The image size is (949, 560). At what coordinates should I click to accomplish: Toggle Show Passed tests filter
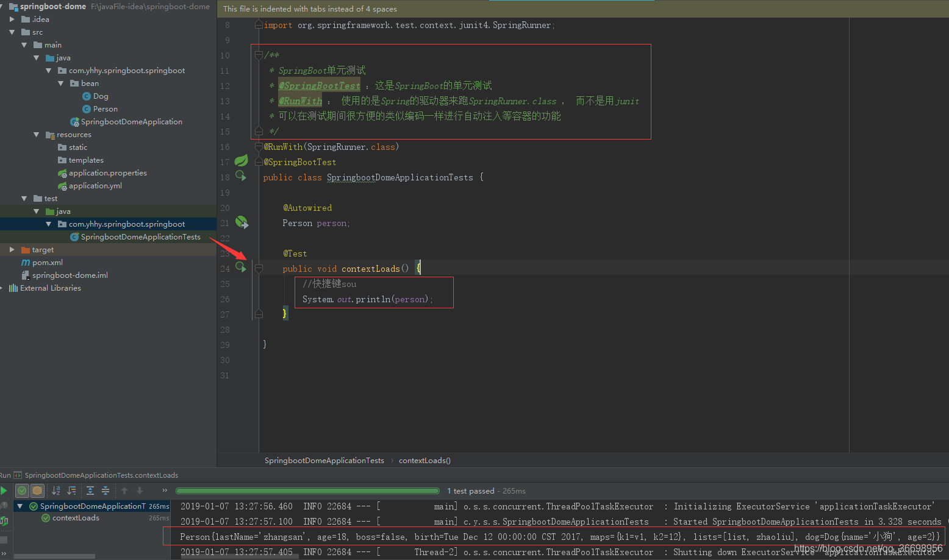coord(22,491)
